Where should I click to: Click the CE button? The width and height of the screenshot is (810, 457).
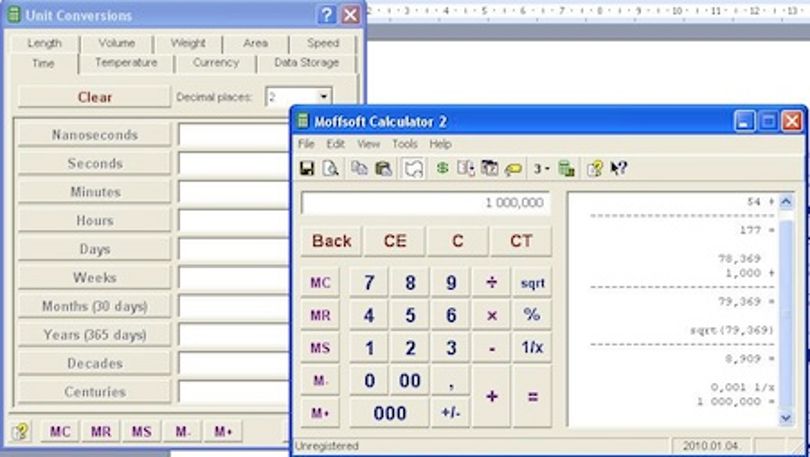pyautogui.click(x=395, y=241)
